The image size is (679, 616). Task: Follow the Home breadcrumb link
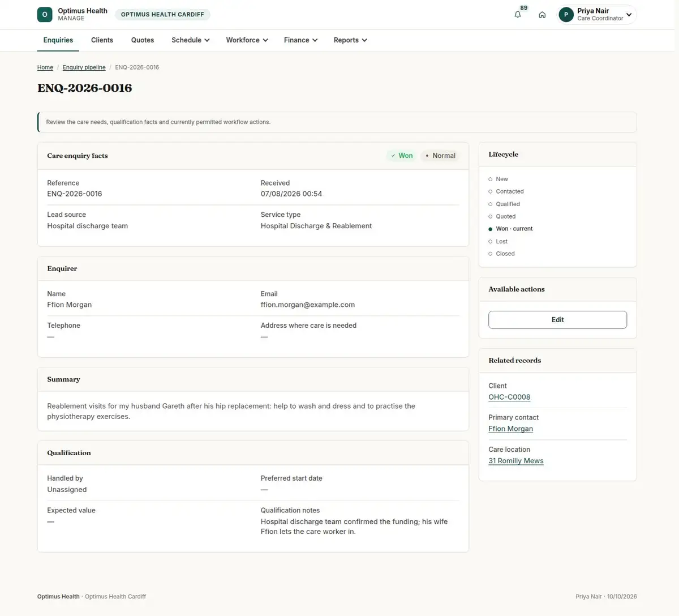pyautogui.click(x=45, y=67)
